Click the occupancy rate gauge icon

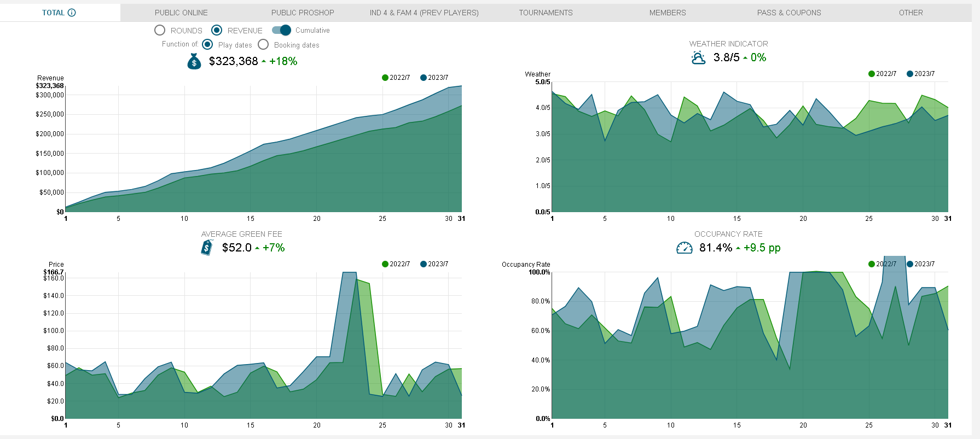coord(684,248)
